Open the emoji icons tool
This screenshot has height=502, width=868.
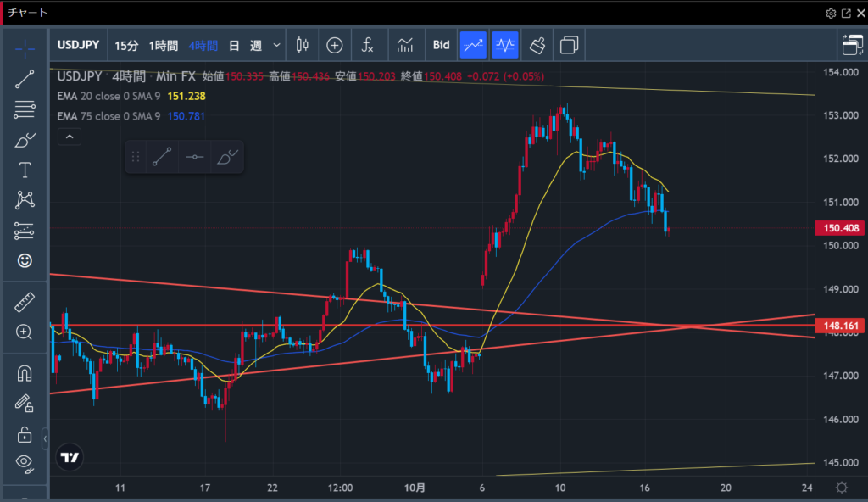coord(25,261)
